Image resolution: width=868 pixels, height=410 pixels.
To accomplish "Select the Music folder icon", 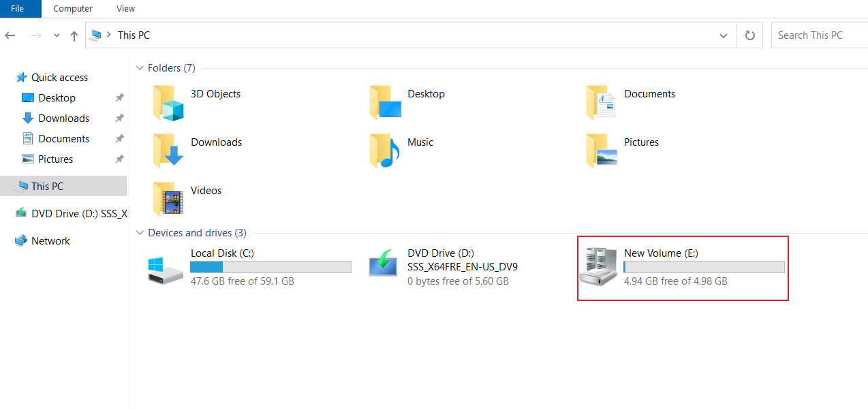I will tap(385, 151).
